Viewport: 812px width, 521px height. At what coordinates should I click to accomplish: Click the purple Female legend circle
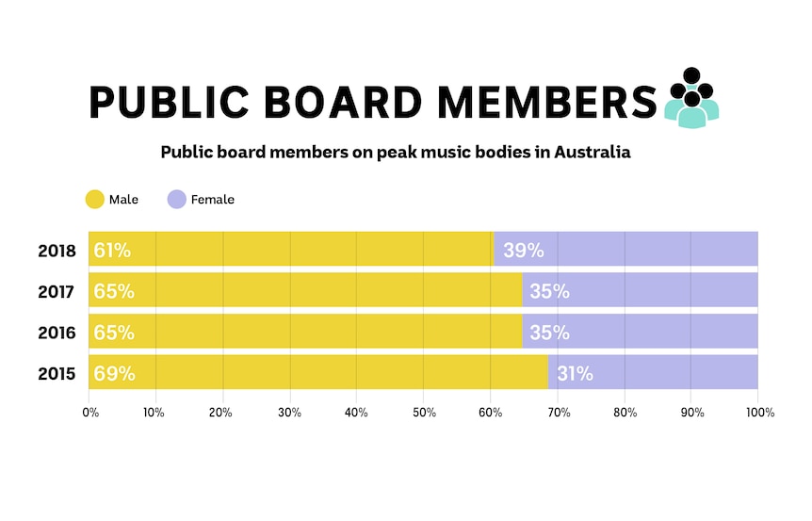click(176, 200)
